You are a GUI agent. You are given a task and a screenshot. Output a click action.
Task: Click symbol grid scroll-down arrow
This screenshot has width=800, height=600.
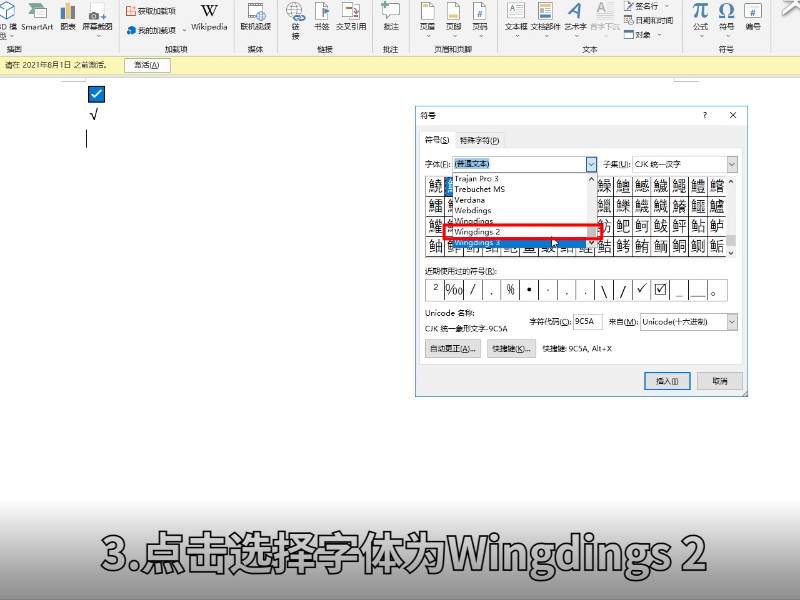click(731, 253)
